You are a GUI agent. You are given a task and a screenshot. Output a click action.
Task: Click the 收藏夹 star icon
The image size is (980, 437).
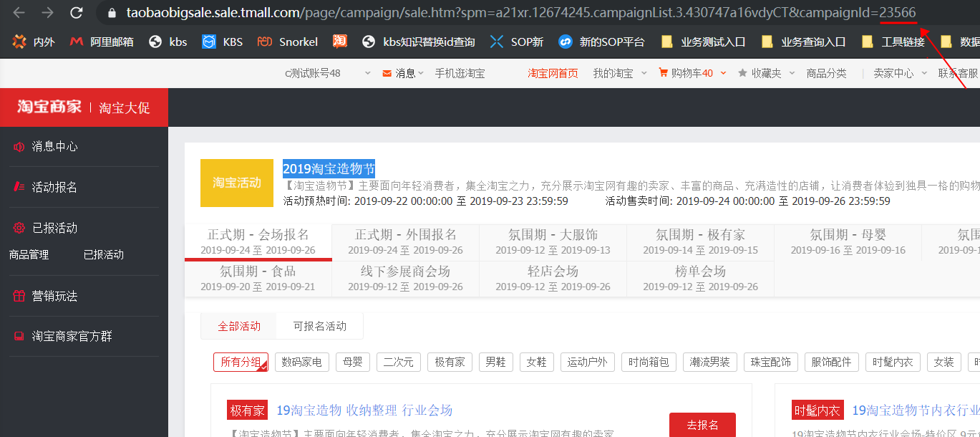click(x=743, y=73)
